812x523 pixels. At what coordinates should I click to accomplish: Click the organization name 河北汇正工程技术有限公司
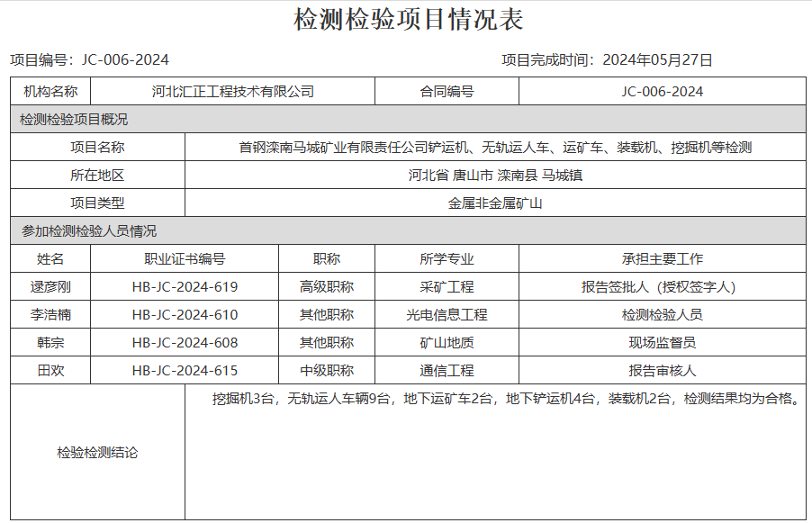tap(233, 92)
